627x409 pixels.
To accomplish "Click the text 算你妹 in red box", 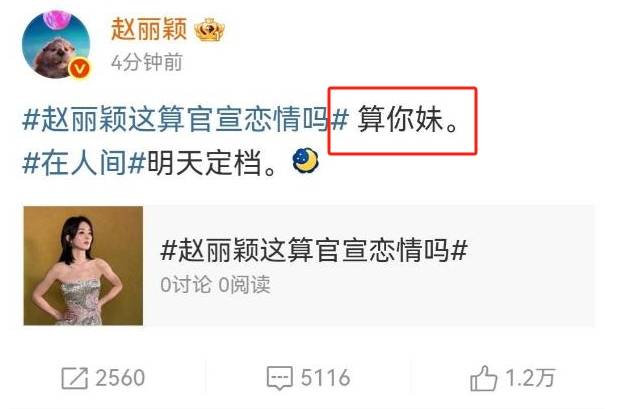I will [400, 119].
